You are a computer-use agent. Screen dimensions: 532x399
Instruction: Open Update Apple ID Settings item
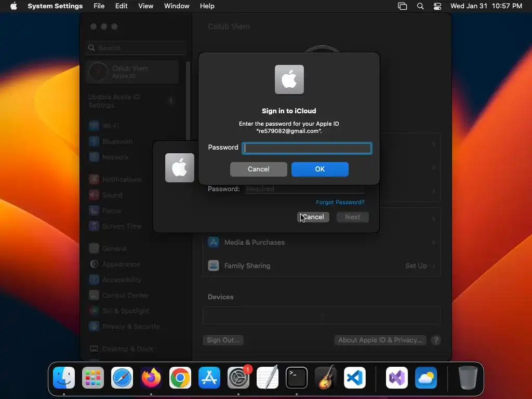132,101
